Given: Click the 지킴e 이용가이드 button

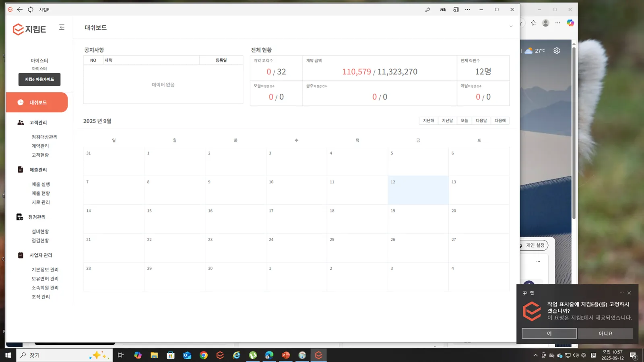Looking at the screenshot, I should [x=39, y=79].
